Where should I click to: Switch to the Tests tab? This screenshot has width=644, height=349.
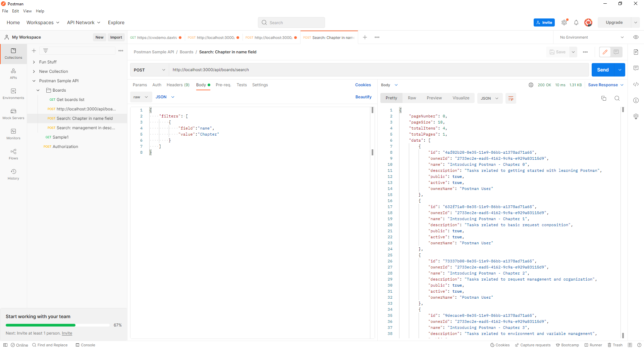click(x=241, y=85)
